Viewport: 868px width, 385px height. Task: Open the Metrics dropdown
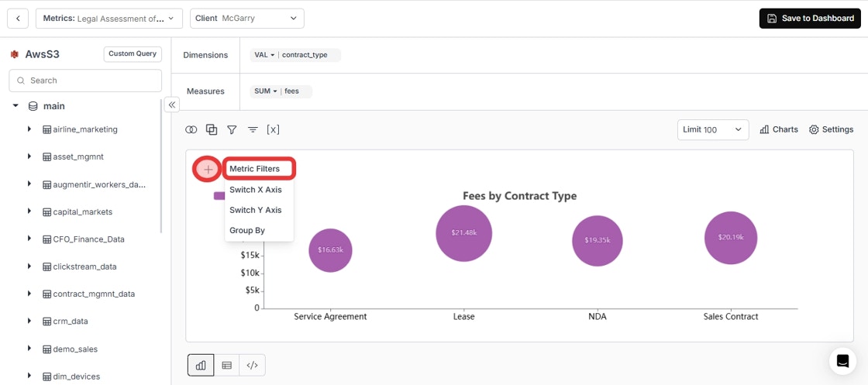(x=109, y=19)
